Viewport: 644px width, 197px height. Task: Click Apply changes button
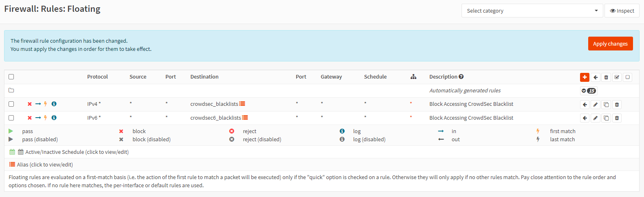(610, 44)
